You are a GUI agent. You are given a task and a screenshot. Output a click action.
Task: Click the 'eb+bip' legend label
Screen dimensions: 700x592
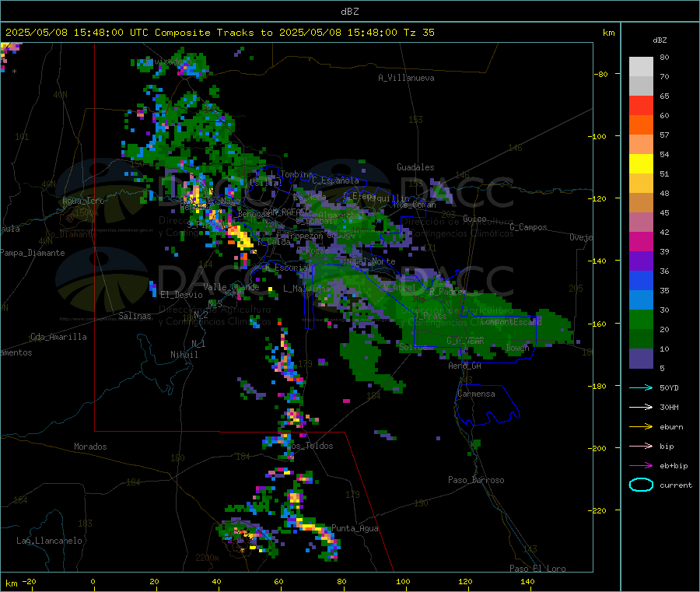click(x=674, y=466)
